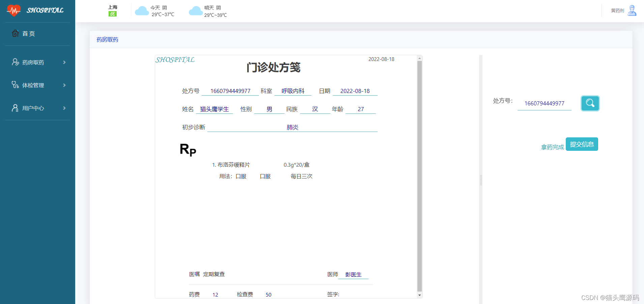Click the physician name 彭医生
This screenshot has width=644, height=304.
(353, 274)
